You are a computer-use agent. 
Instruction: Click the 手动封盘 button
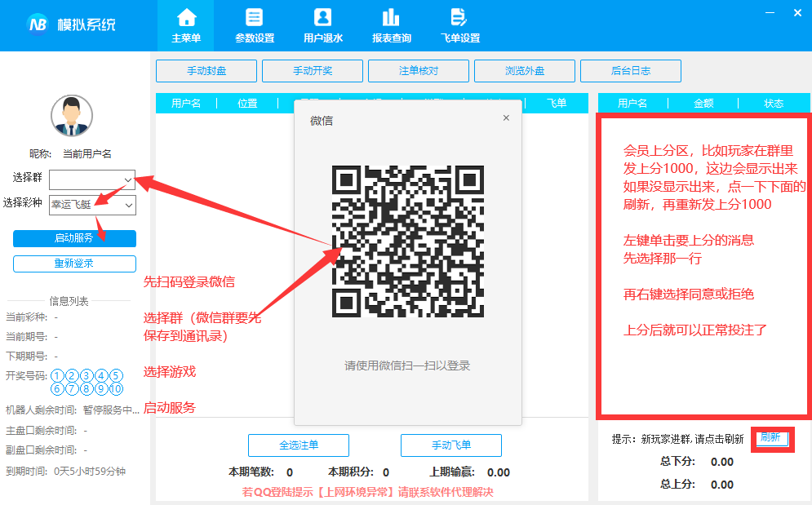[x=206, y=71]
